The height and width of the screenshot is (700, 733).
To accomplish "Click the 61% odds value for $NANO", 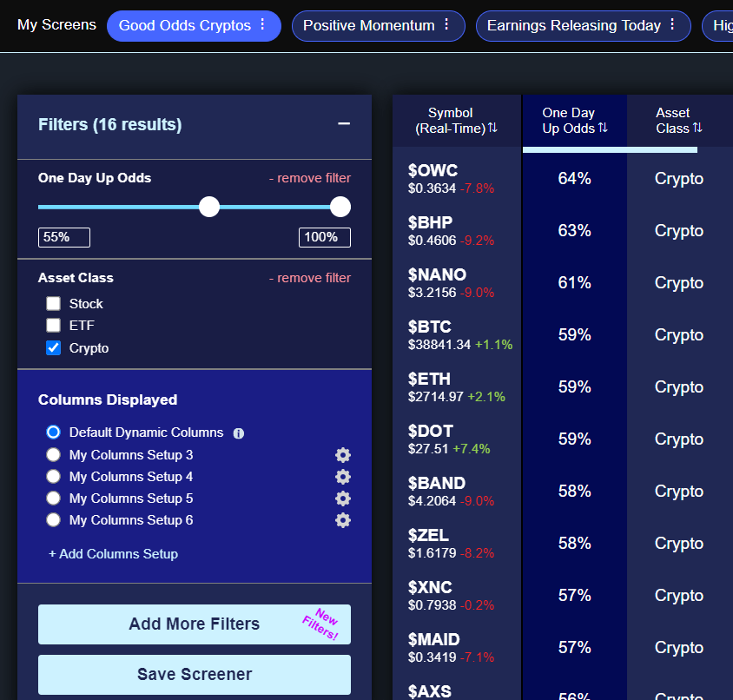I will click(575, 282).
